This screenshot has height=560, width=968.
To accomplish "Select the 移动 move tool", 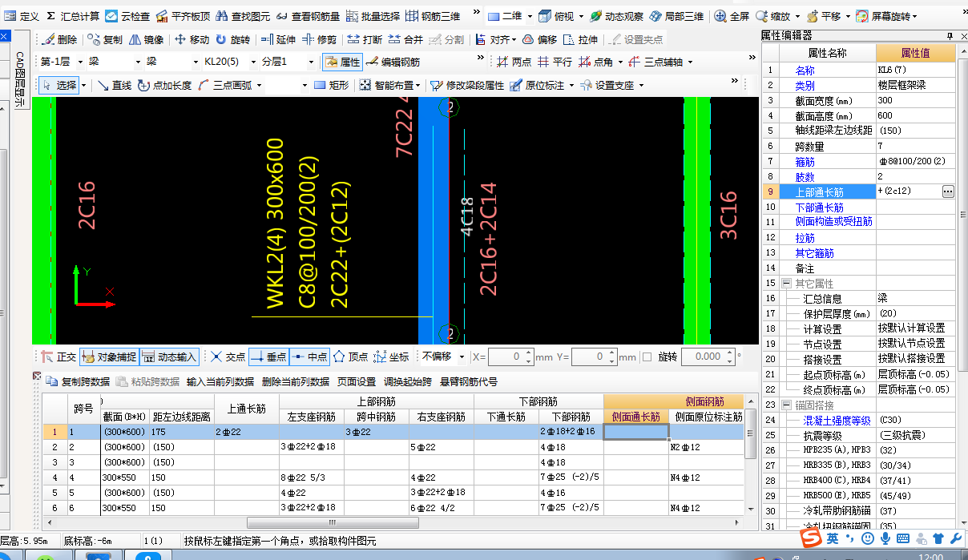I will pyautogui.click(x=192, y=39).
